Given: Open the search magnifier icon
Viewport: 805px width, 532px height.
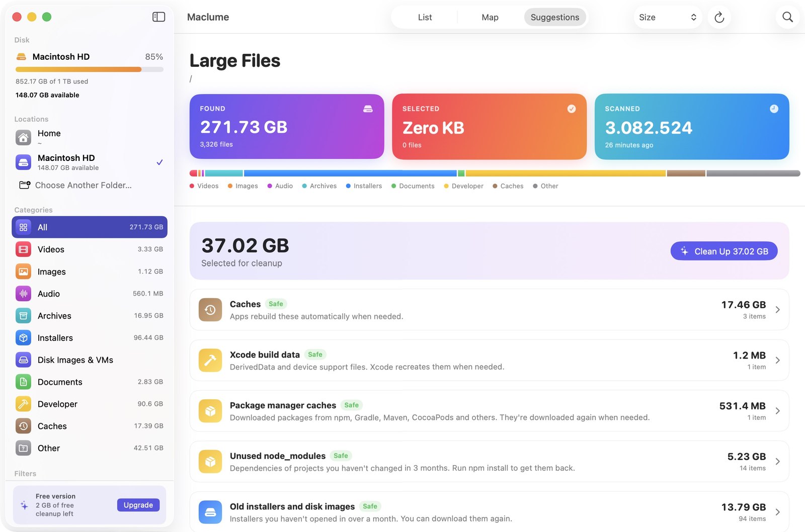Looking at the screenshot, I should 787,17.
